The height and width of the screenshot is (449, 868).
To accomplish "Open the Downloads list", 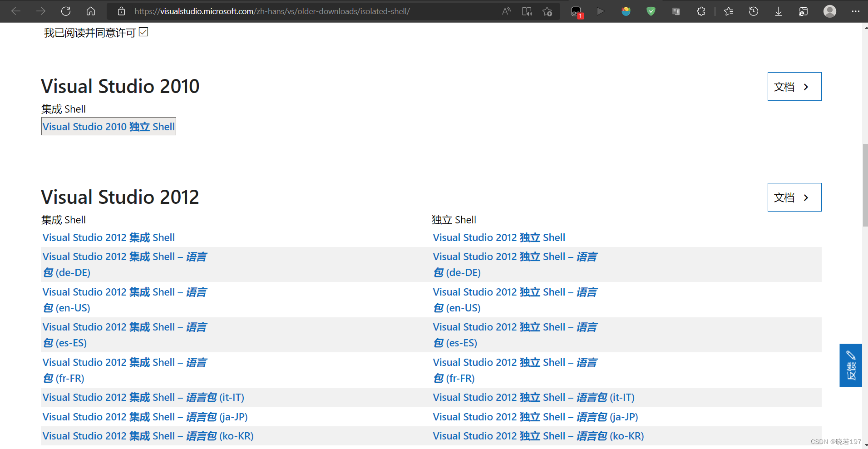I will coord(778,11).
